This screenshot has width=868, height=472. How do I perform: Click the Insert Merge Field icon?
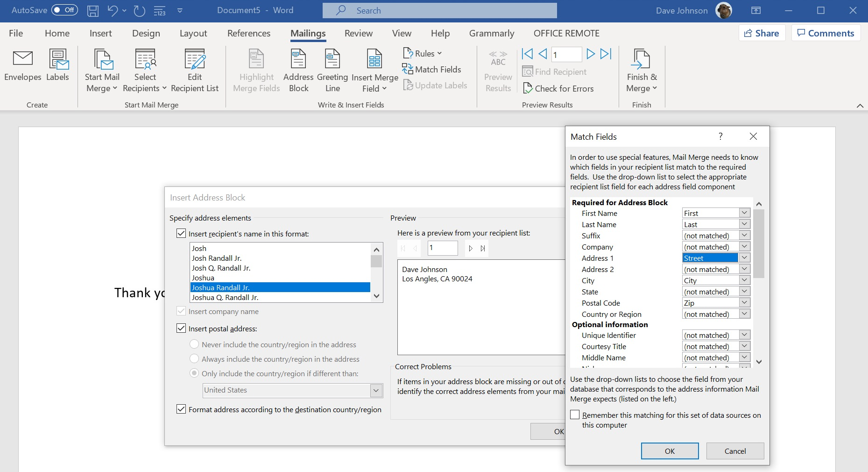click(374, 59)
